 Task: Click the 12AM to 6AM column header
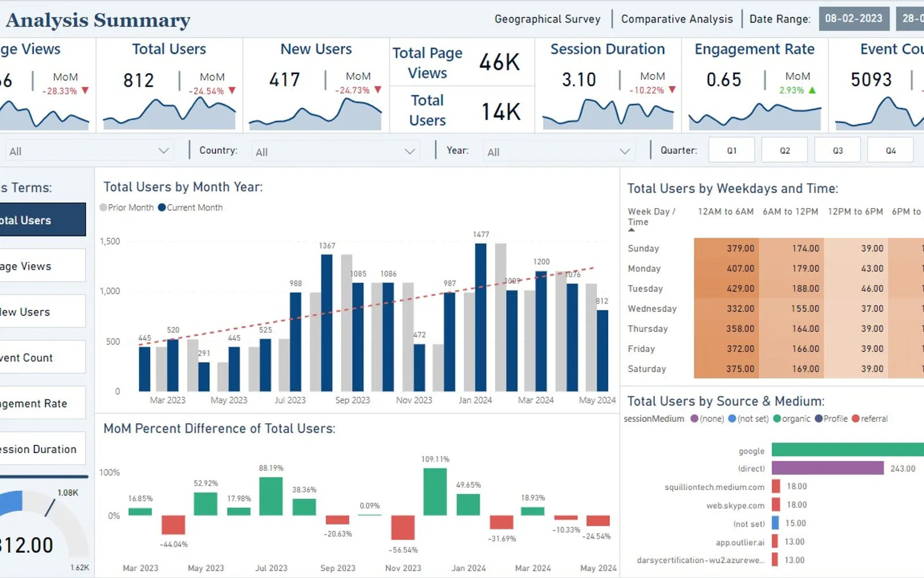(725, 212)
